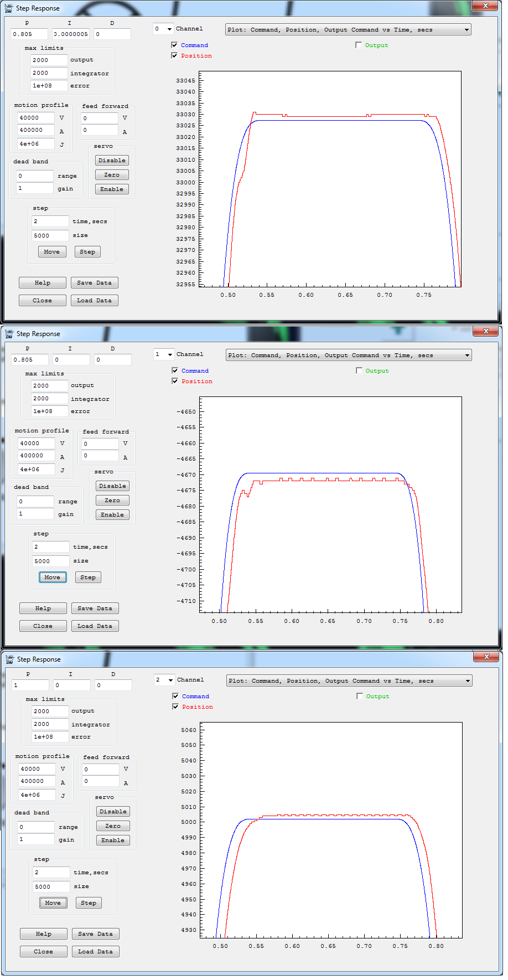Disable the servo in the Channel 2 window

[113, 812]
